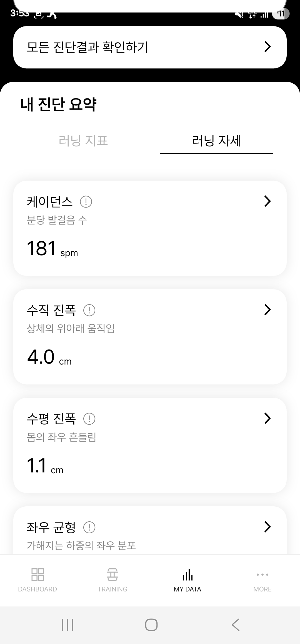Tap the info icon next to 케이던스

click(x=86, y=202)
